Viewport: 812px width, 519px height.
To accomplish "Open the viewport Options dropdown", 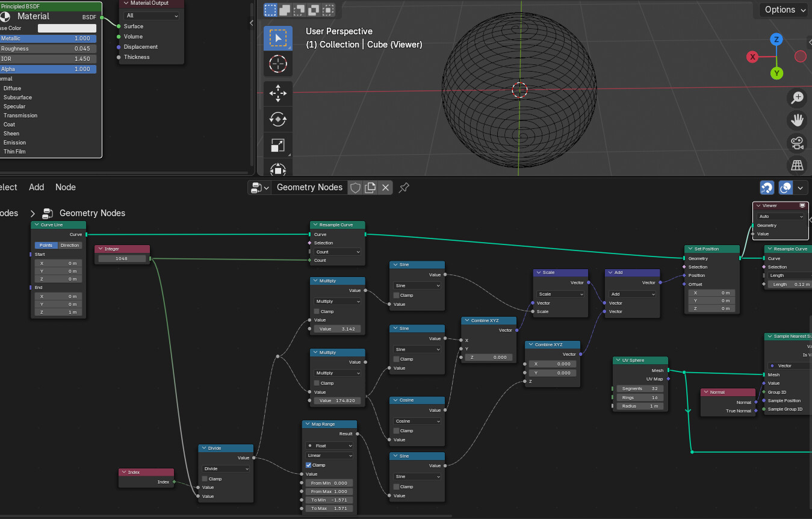I will pos(786,10).
